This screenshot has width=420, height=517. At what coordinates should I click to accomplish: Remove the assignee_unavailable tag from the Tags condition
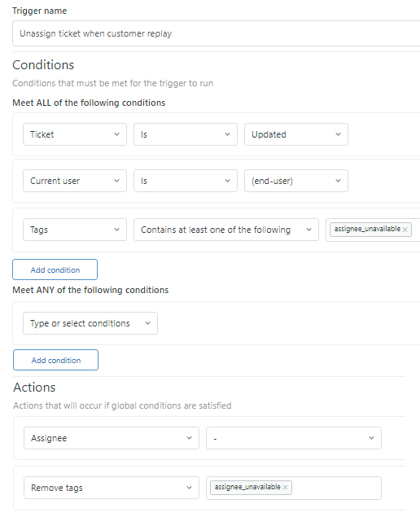point(405,230)
